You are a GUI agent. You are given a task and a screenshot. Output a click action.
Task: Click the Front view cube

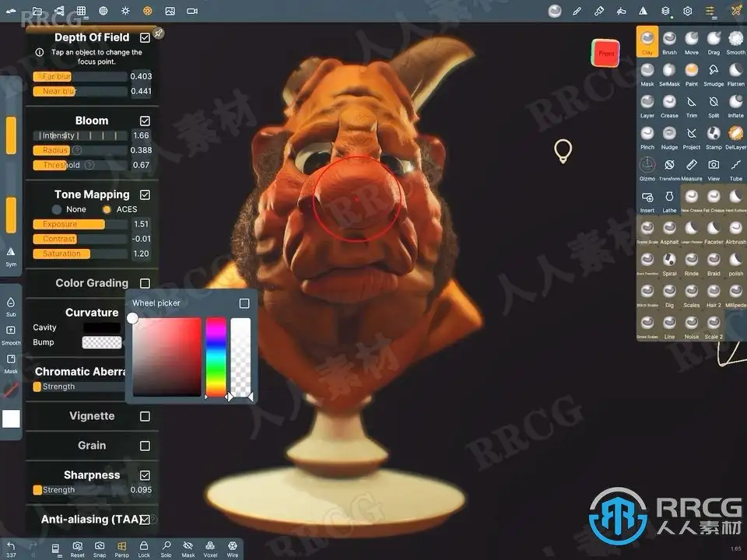pyautogui.click(x=605, y=53)
